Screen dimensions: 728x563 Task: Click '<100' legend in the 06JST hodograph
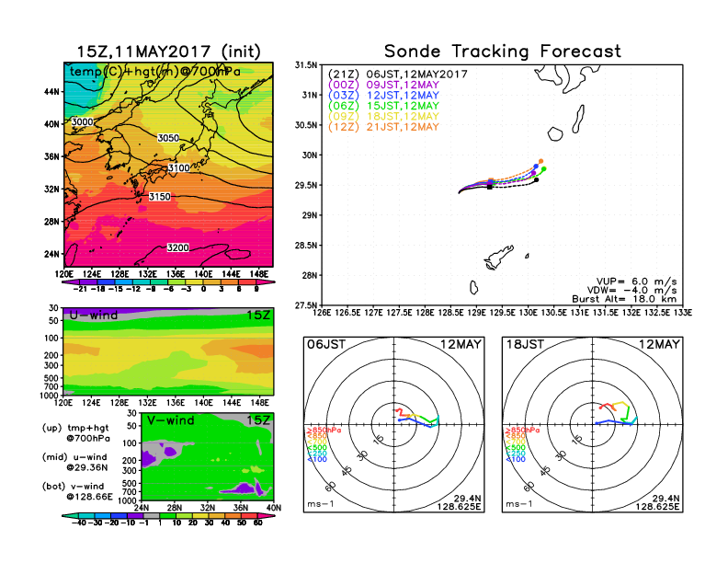click(x=316, y=459)
